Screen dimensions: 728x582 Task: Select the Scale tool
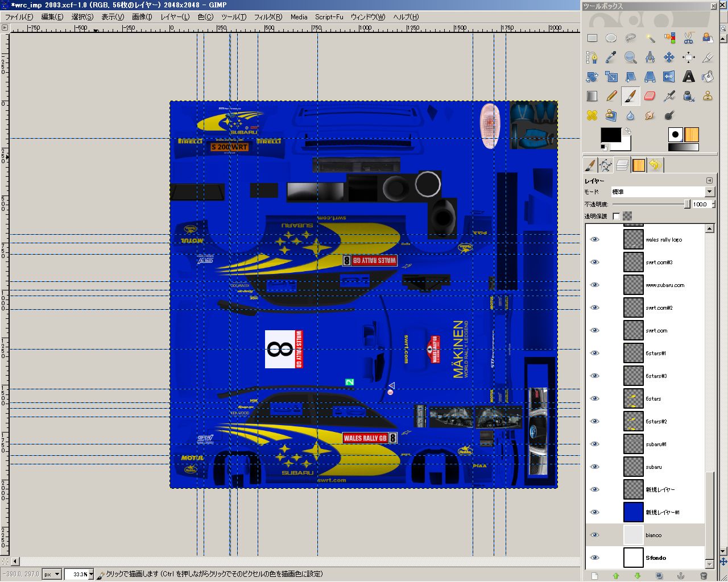[611, 77]
